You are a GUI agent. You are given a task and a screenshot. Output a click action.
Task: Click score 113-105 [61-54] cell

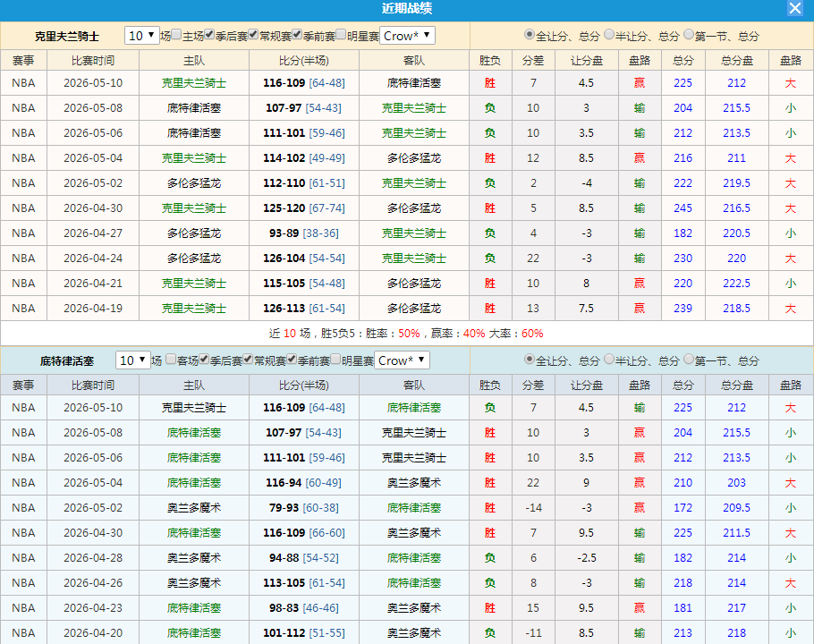pos(304,583)
